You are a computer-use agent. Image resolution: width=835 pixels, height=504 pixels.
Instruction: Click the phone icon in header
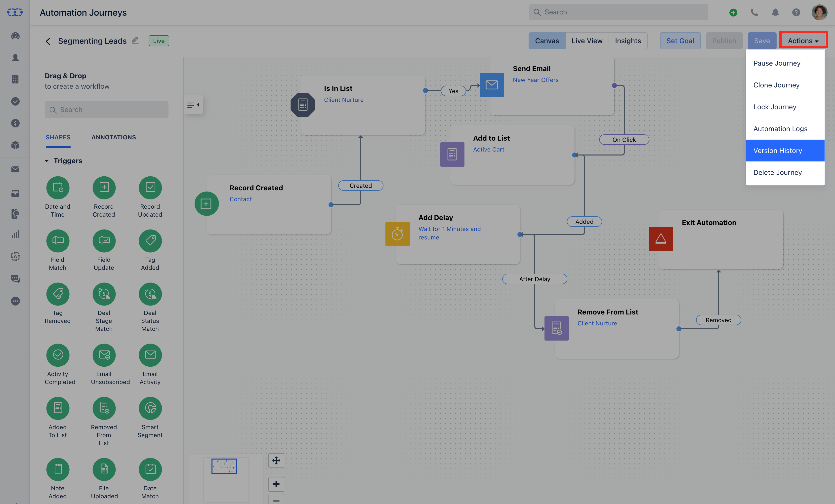tap(754, 12)
